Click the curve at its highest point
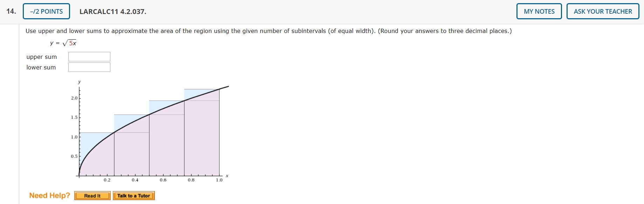Image resolution: width=644 pixels, height=204 pixels. (x=228, y=85)
